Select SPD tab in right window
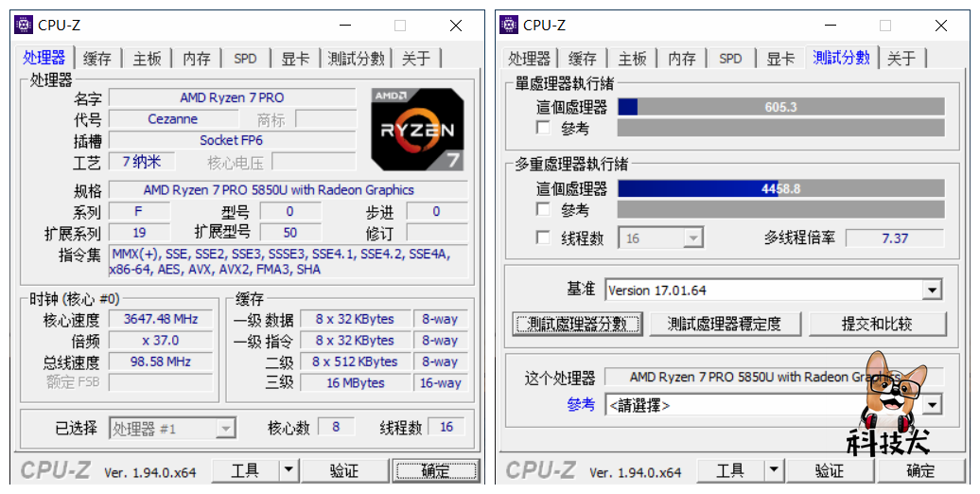 coord(730,59)
